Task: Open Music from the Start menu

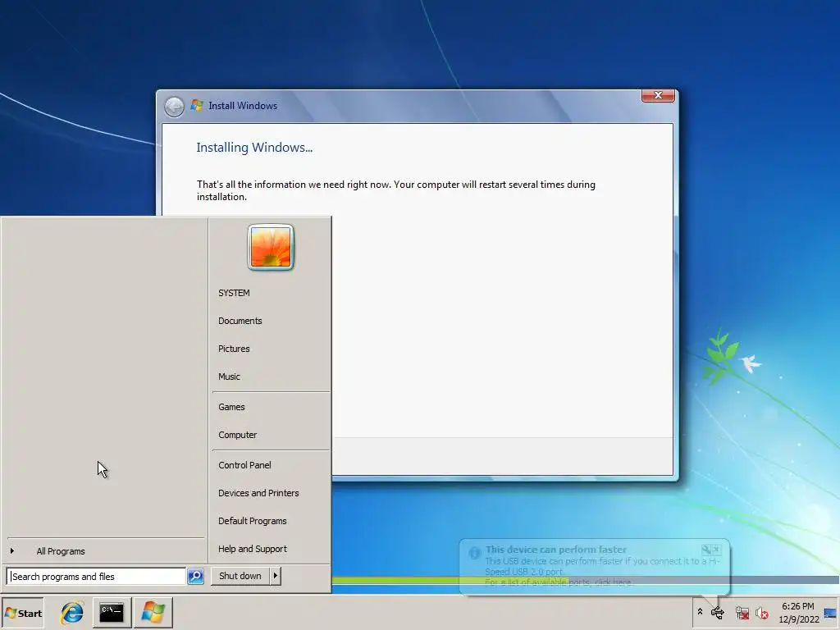Action: (x=230, y=377)
